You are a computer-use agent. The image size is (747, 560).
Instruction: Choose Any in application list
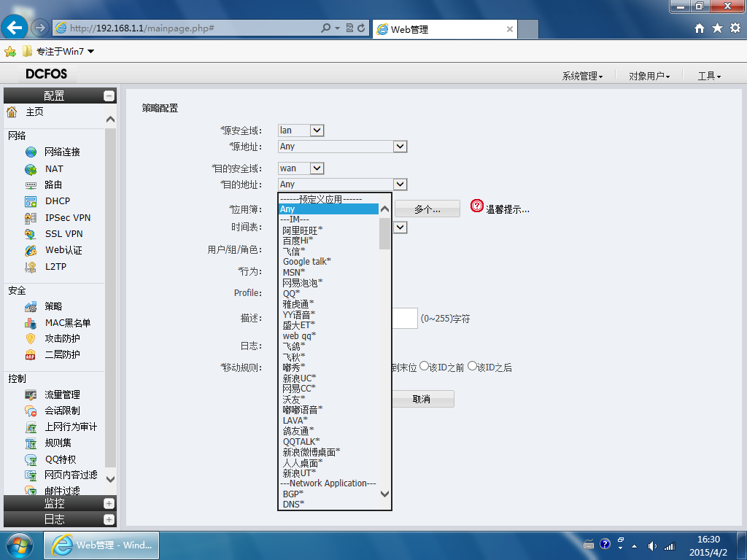[x=329, y=209]
